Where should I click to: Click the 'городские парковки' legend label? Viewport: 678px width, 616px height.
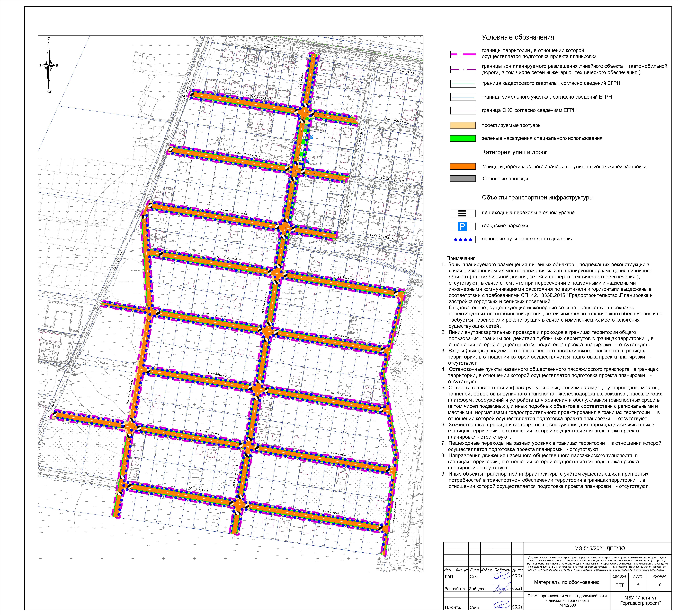click(x=505, y=226)
